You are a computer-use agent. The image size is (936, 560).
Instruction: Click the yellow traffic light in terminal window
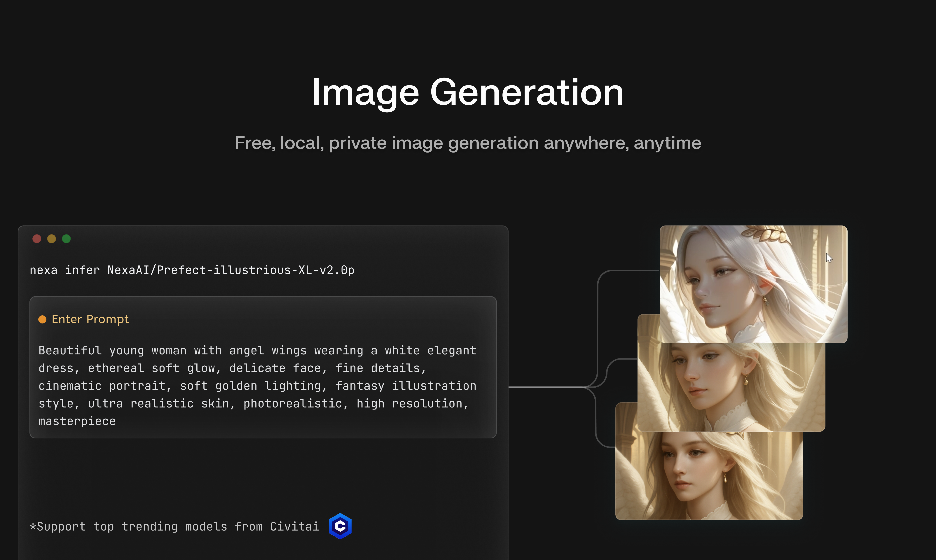(52, 239)
